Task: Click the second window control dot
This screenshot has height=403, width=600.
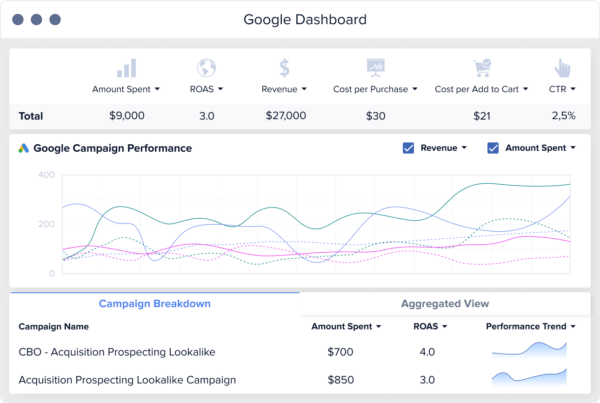Action: pos(36,20)
